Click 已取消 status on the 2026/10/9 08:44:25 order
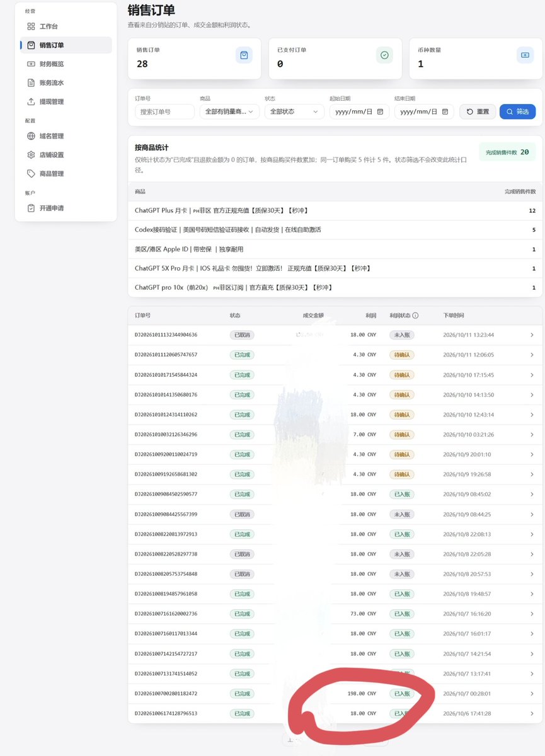Image resolution: width=545 pixels, height=756 pixels. 242,515
